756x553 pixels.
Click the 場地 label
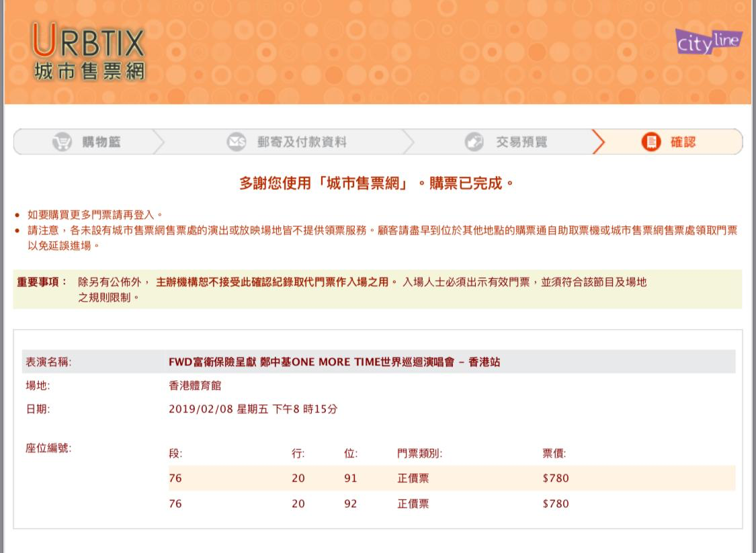click(x=38, y=386)
